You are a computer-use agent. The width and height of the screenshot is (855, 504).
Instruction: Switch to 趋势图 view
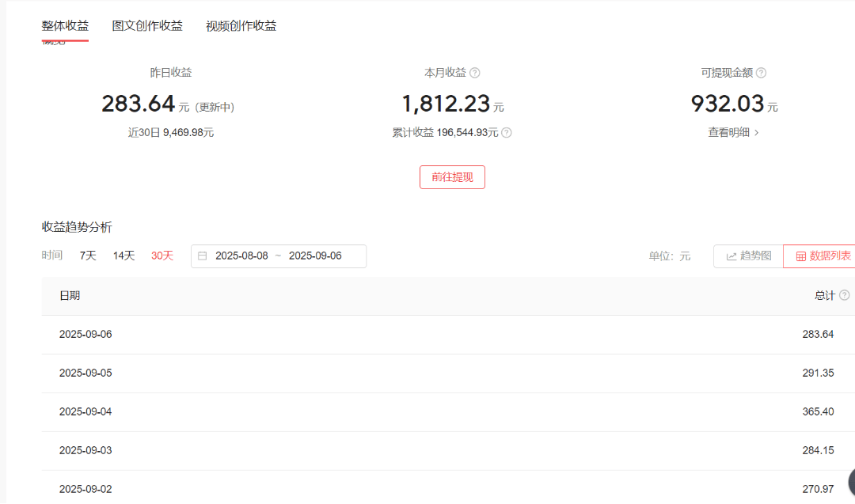click(x=748, y=256)
